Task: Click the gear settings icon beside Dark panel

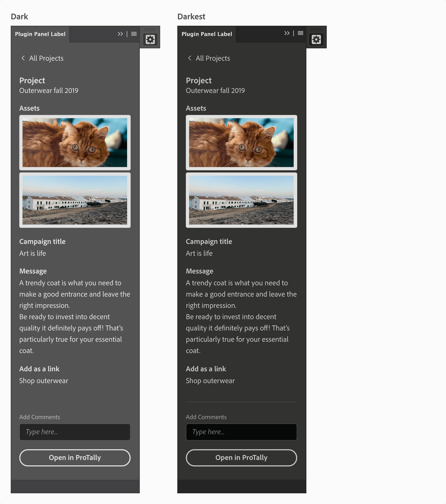Action: tap(150, 39)
